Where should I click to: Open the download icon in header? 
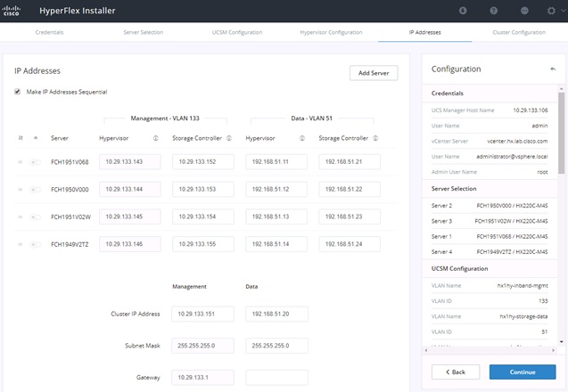[x=463, y=11]
